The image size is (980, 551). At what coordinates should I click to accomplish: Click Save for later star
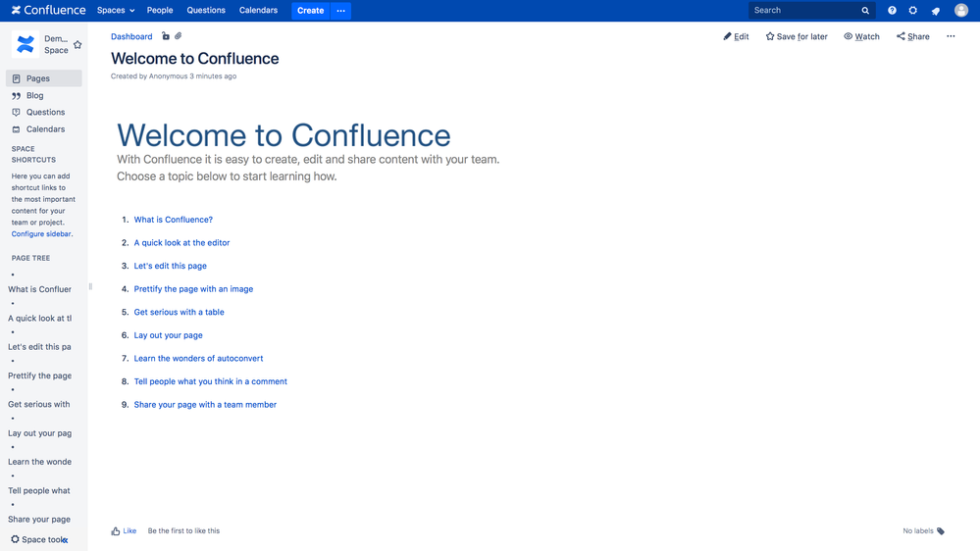[797, 36]
